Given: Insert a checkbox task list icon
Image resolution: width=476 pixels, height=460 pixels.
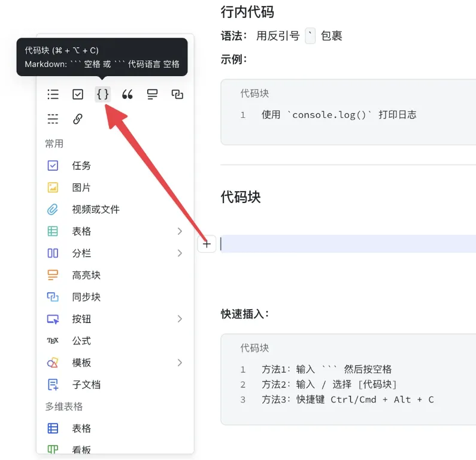Looking at the screenshot, I should (78, 95).
